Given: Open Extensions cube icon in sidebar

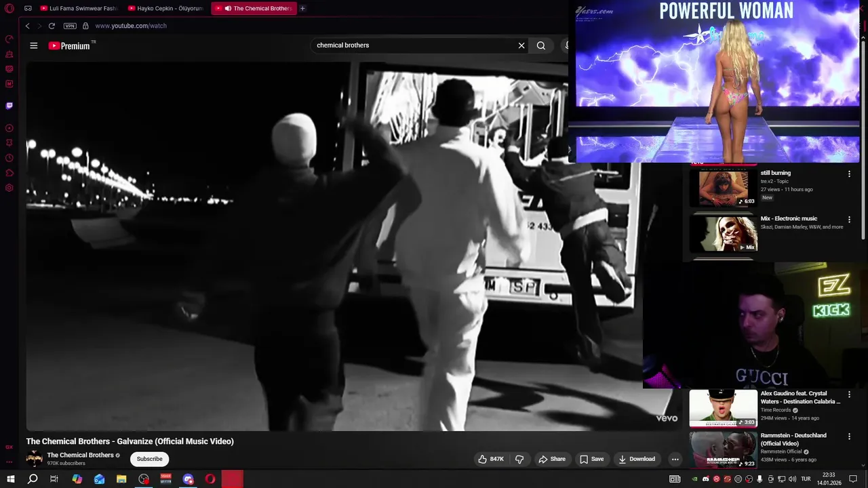Looking at the screenshot, I should pyautogui.click(x=9, y=173).
